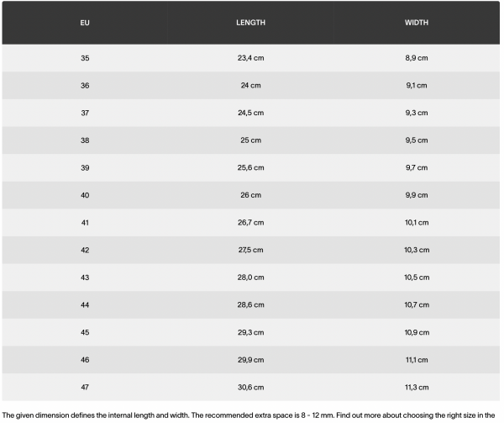Viewport: 504px width, 423px height.
Task: Click the WIDTH column header
Action: [x=417, y=22]
